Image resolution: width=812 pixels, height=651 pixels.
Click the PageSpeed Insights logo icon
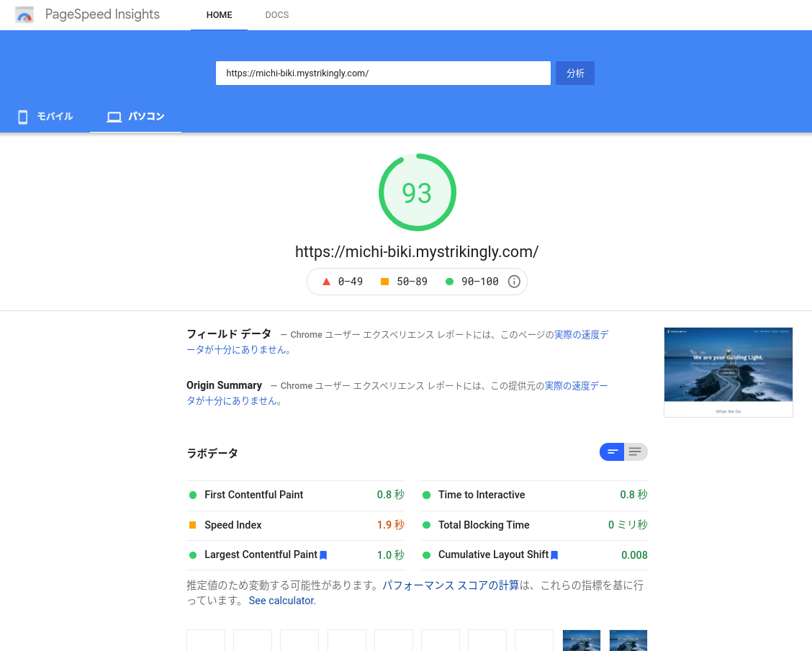(x=24, y=15)
